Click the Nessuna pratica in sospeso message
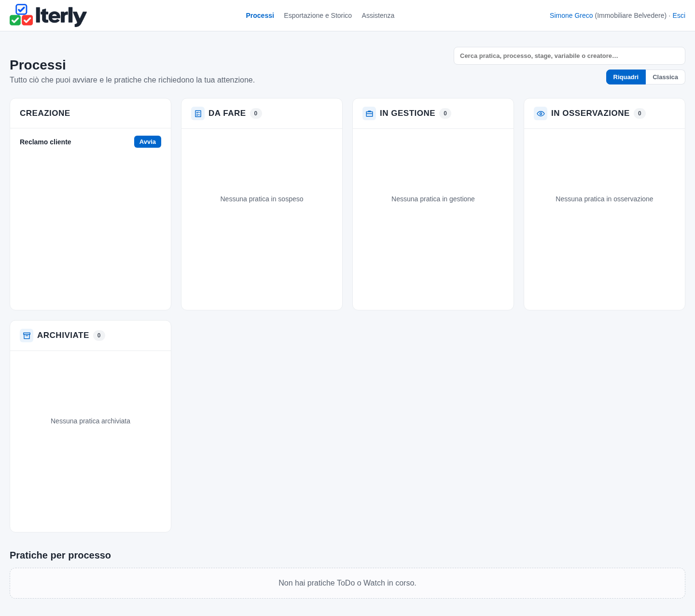This screenshot has width=695, height=616. [262, 199]
